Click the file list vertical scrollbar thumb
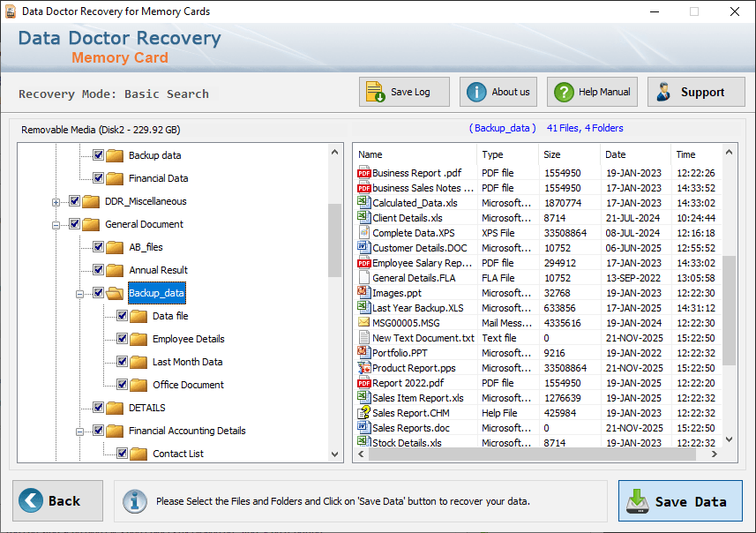The image size is (756, 533). (729, 310)
